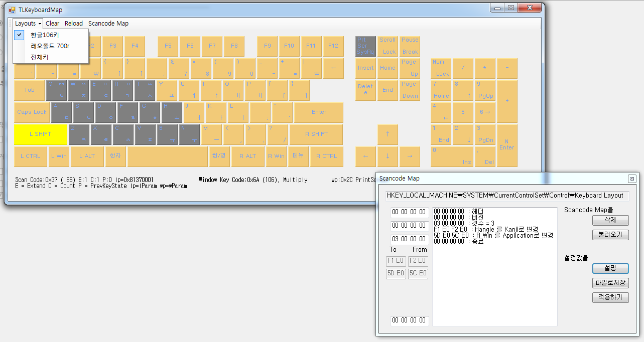This screenshot has height=342, width=644.
Task: Open the Layouts dropdown menu
Action: [28, 24]
